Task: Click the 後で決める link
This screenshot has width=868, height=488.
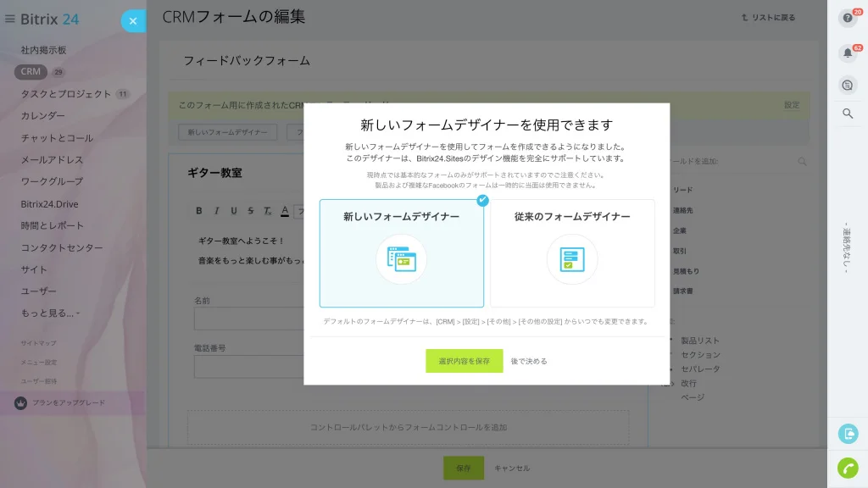Action: click(529, 361)
